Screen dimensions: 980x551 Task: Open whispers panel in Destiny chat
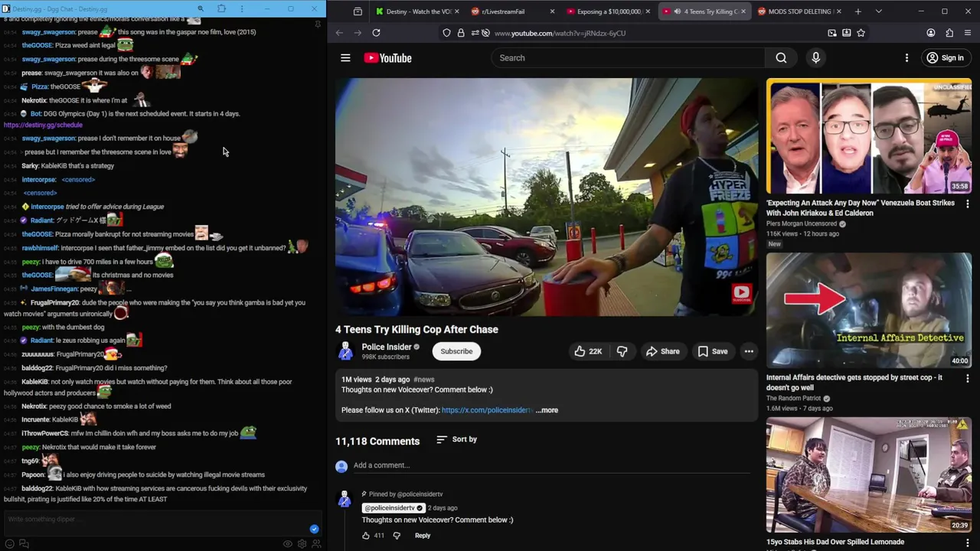tap(24, 544)
